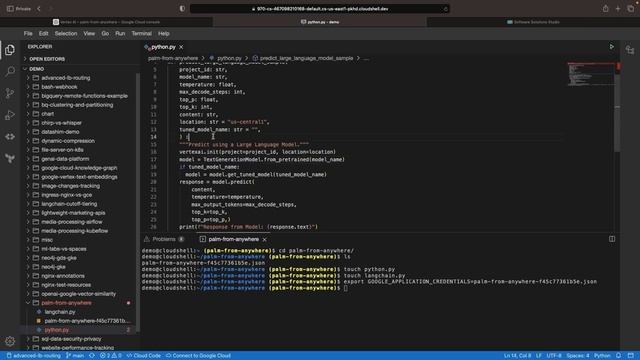Switch to the Problems panel tab
Screen dimensions: 640x360
click(x=164, y=239)
